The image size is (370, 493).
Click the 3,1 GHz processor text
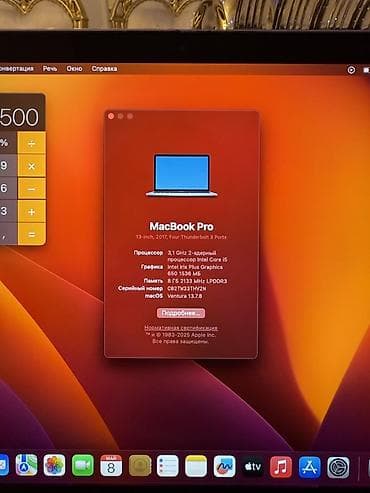click(197, 256)
